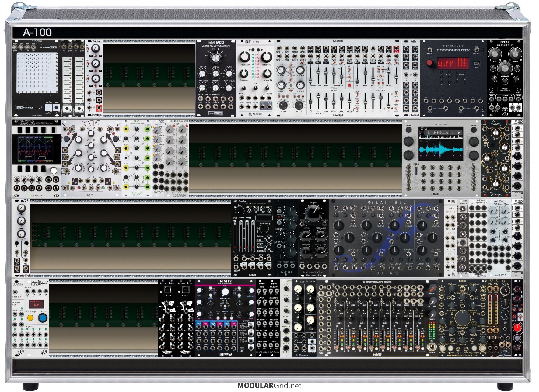Click the red encoder knob on Eaganmatrix
Screen dimensions: 539x392
tap(430, 63)
